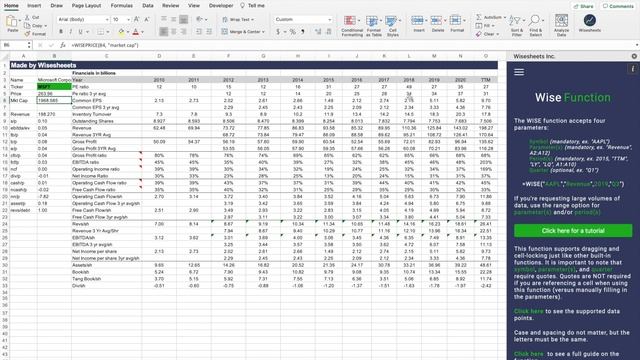
Task: Select the yellow fill color swatch
Action: tap(121, 32)
